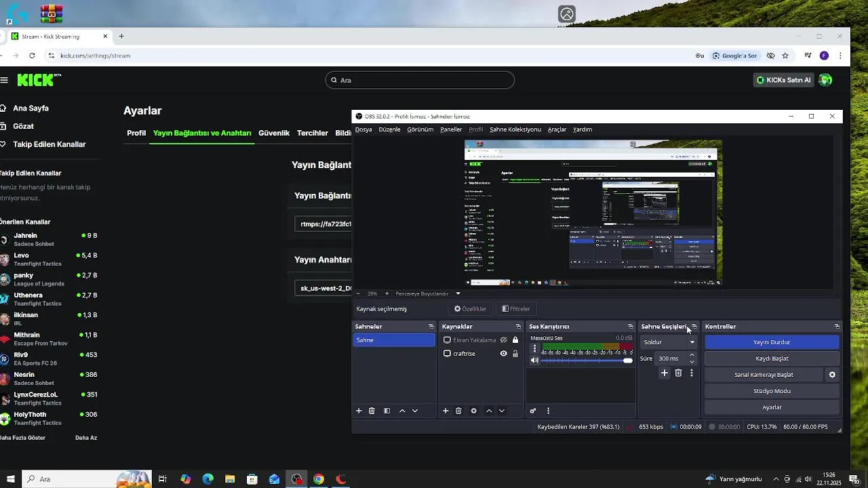Screen dimensions: 868x488
Task: Open Araçlar menu in OBS
Action: tap(557, 129)
